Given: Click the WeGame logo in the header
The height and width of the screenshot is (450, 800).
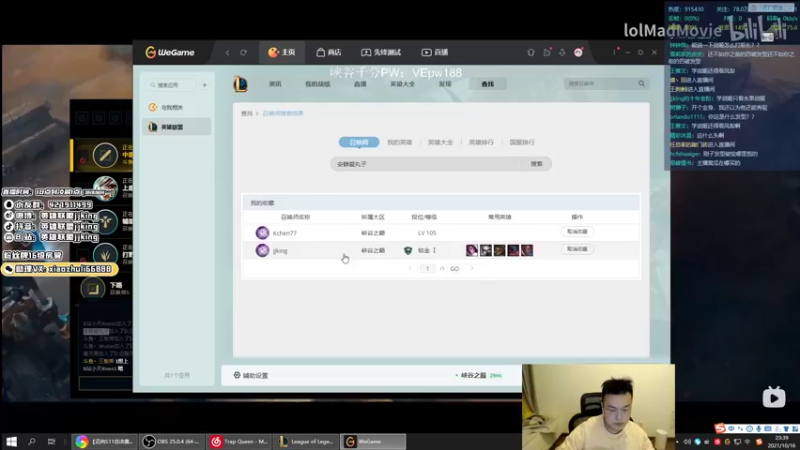Looking at the screenshot, I should pos(170,53).
